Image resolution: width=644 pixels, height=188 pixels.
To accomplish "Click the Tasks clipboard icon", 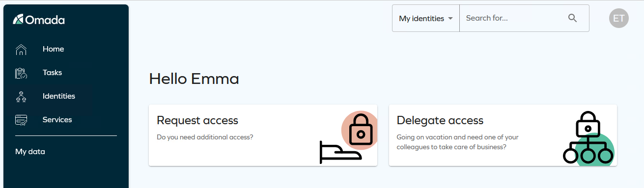I will [21, 73].
